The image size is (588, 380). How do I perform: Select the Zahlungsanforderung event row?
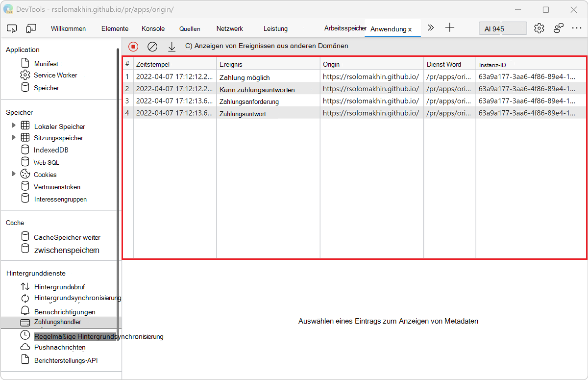click(249, 101)
